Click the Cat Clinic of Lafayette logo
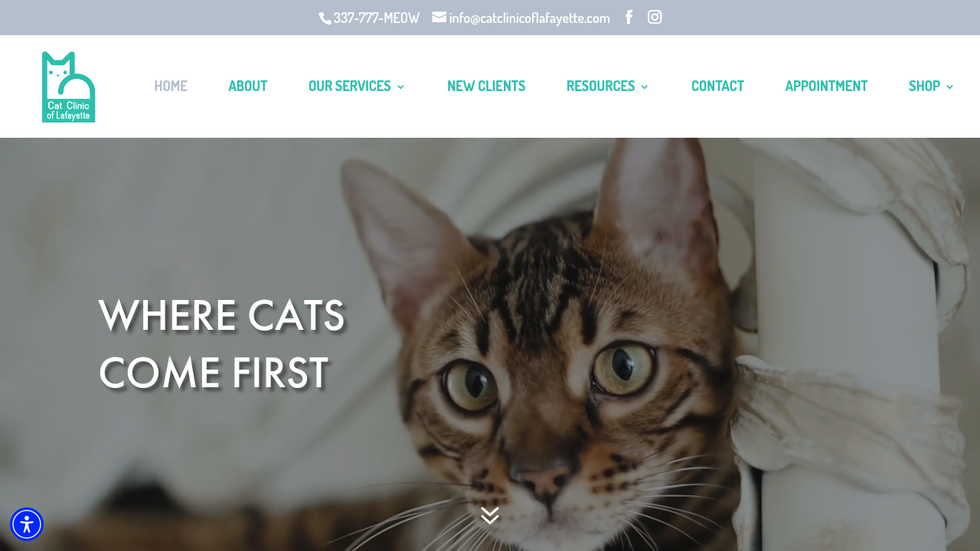 click(69, 86)
